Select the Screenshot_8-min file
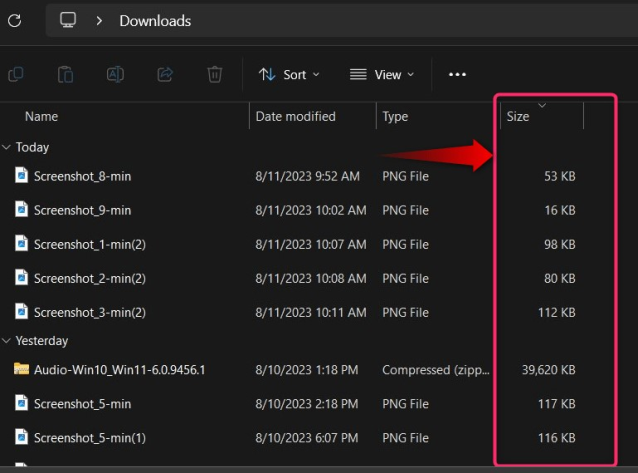The image size is (638, 473). pyautogui.click(x=82, y=176)
